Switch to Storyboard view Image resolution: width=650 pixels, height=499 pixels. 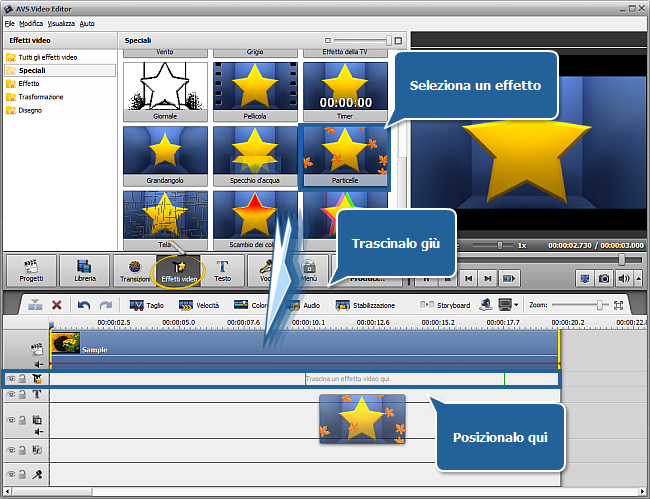point(446,305)
